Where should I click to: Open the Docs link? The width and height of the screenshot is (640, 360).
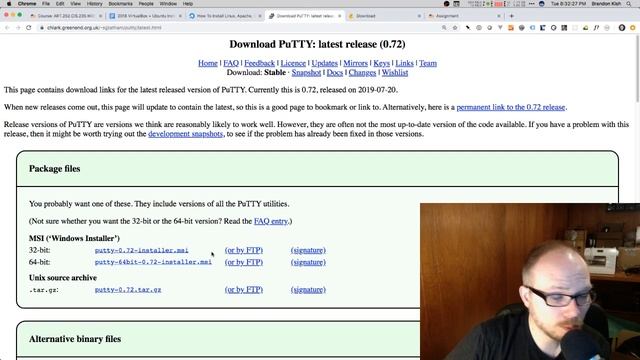pyautogui.click(x=335, y=73)
